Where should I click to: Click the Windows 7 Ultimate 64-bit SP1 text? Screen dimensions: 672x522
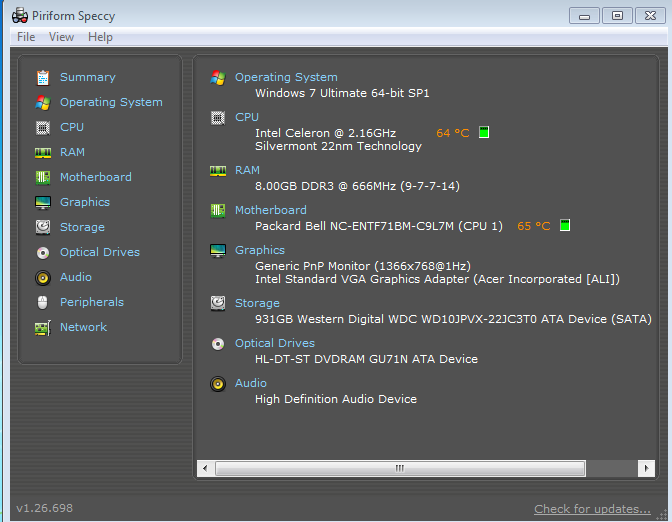tap(342, 93)
